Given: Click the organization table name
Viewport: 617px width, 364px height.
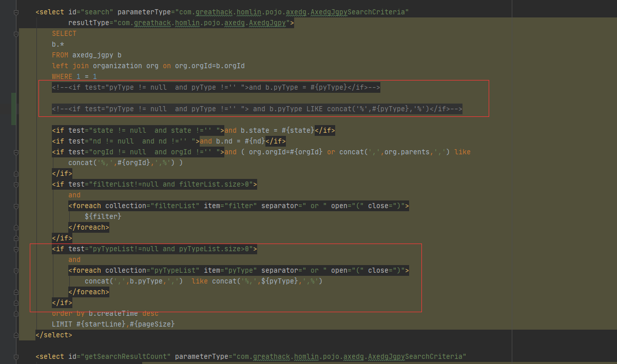Looking at the screenshot, I should [x=118, y=66].
